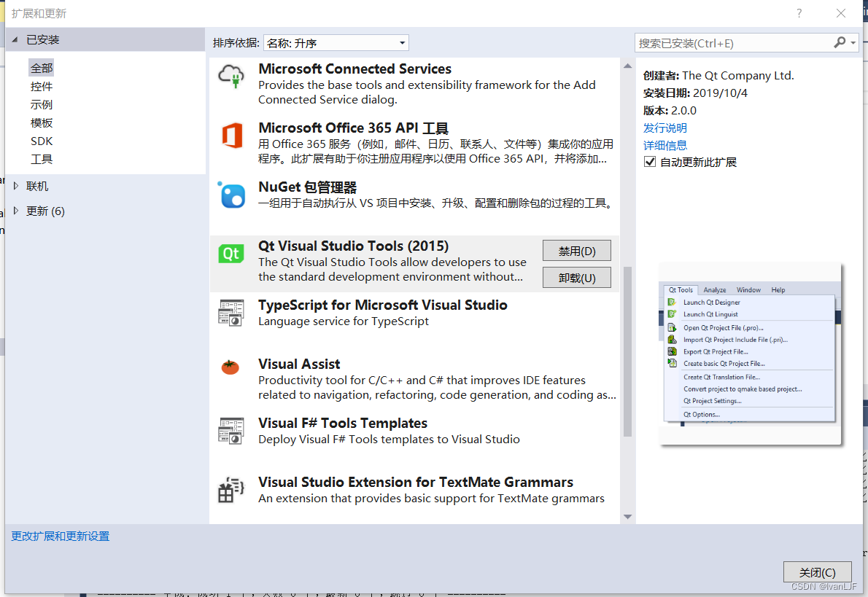Expand the 联机 section
Viewport: 868px width, 597px height.
pos(15,186)
